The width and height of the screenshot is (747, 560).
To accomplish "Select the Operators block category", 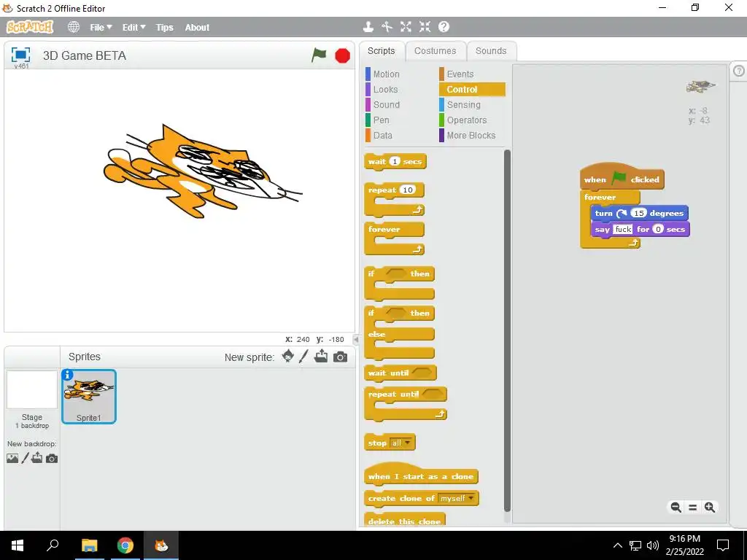I will coord(466,120).
